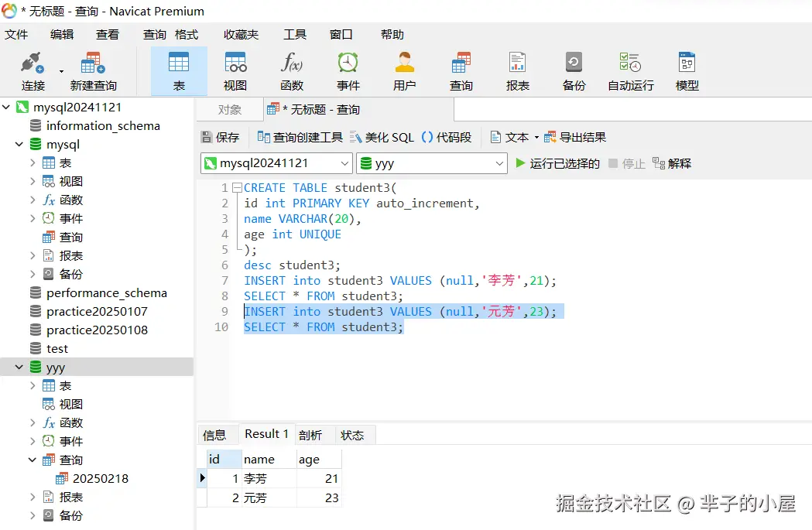Click the name column header
This screenshot has width=812, height=530.
tap(269, 459)
